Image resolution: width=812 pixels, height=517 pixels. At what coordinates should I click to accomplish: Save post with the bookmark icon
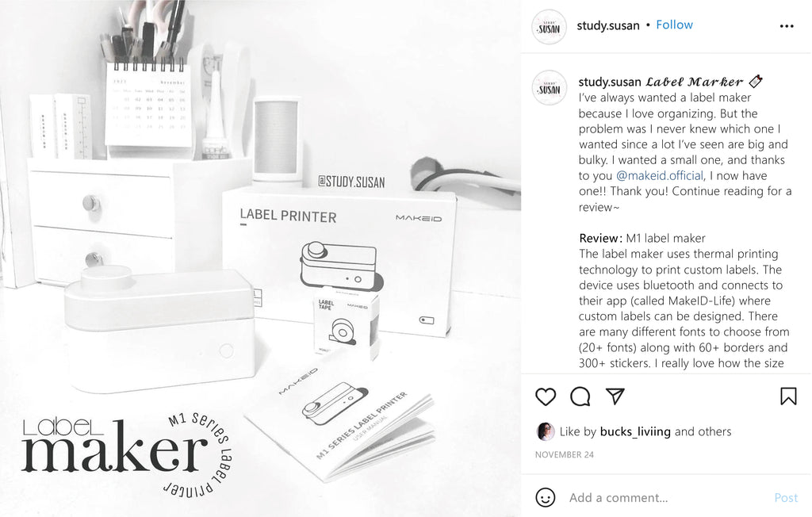788,396
